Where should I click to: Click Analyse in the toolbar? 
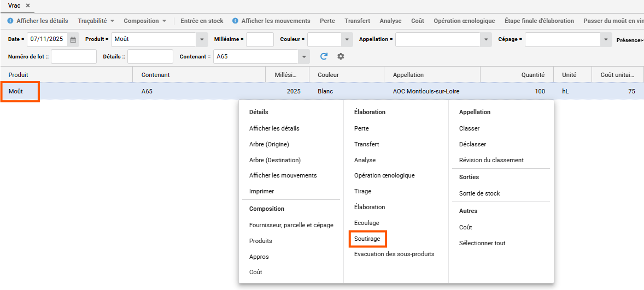coord(390,21)
